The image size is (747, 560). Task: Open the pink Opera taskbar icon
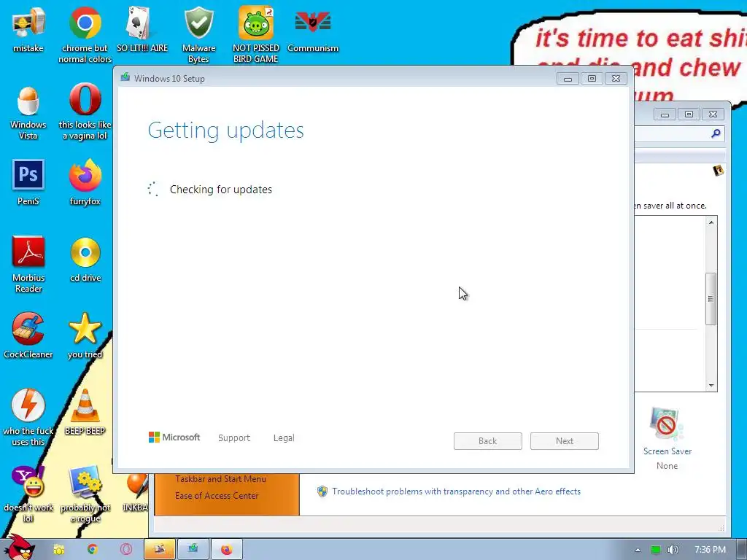pos(125,550)
